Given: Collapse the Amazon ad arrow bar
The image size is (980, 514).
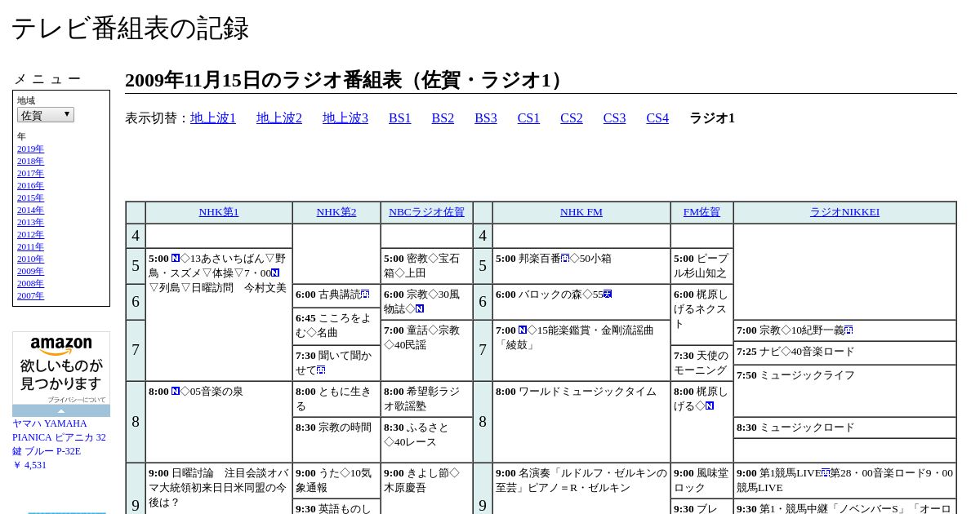Looking at the screenshot, I should (61, 410).
